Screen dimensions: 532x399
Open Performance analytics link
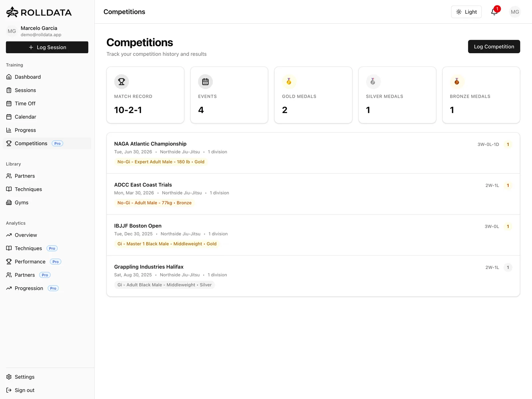click(x=47, y=262)
